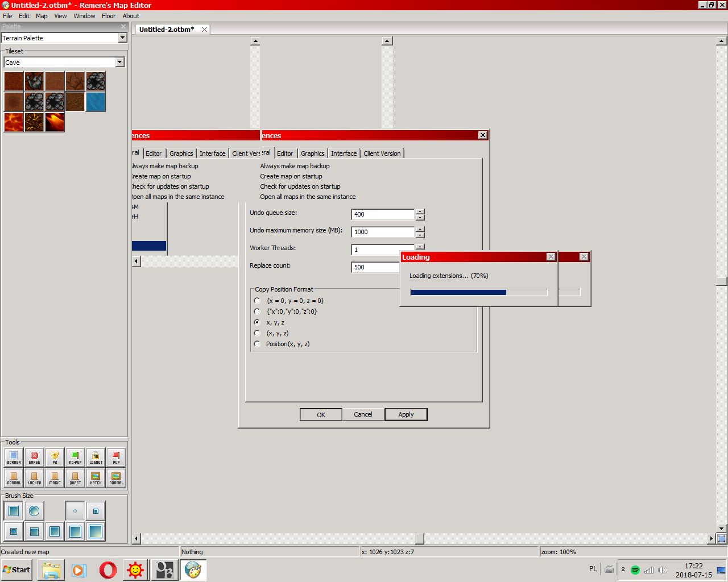This screenshot has height=582, width=728.
Task: Click the Undo queue size field
Action: coord(383,214)
